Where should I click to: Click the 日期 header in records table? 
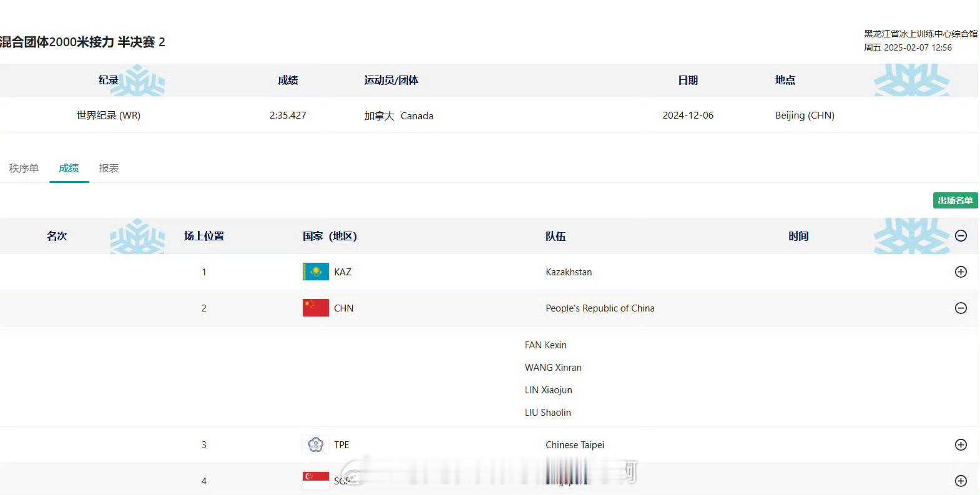coord(688,80)
